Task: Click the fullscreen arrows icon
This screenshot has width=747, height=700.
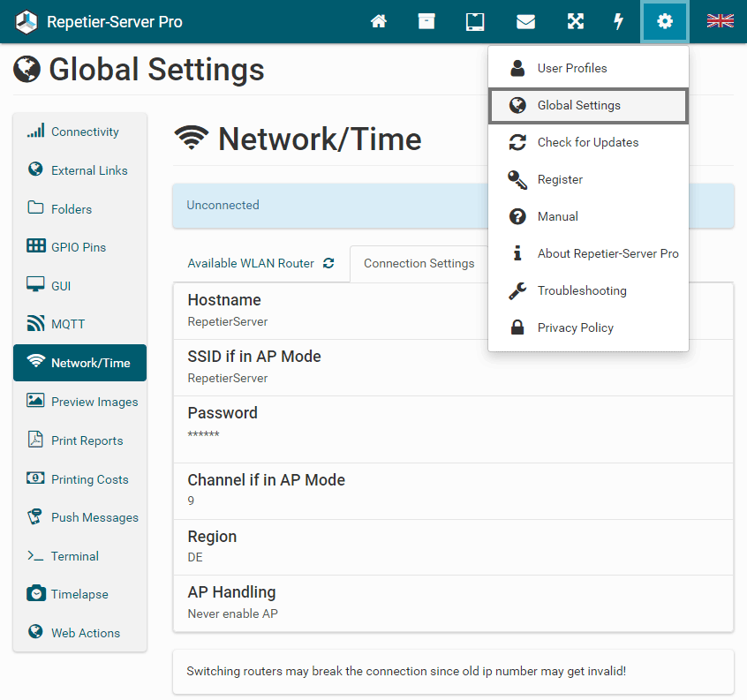Action: click(x=576, y=21)
